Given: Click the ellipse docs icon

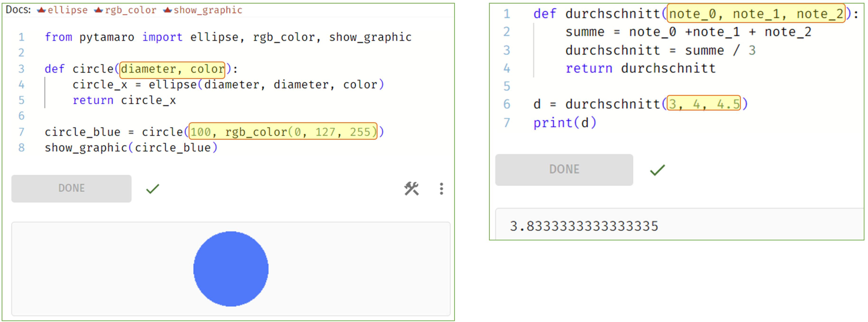Looking at the screenshot, I should 42,10.
